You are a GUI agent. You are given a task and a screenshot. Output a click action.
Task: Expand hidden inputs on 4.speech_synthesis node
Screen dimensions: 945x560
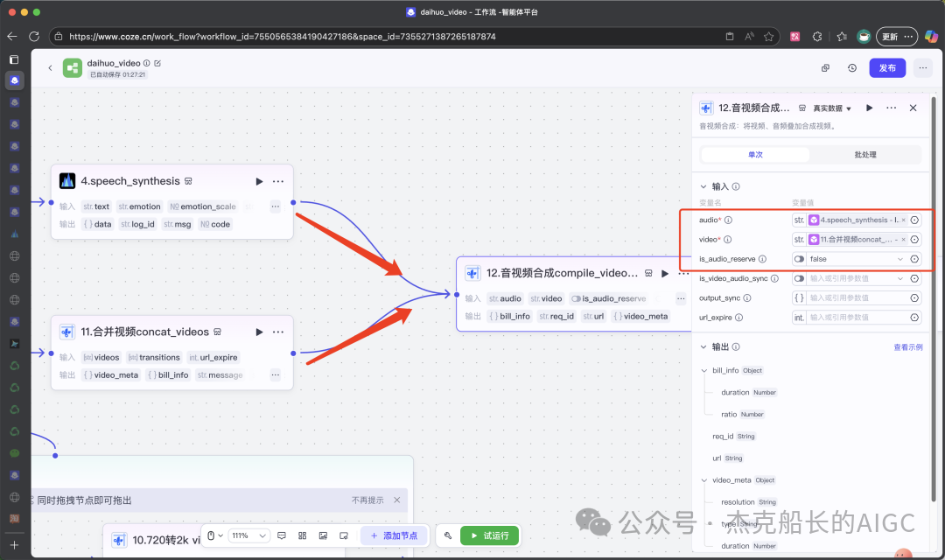(276, 206)
